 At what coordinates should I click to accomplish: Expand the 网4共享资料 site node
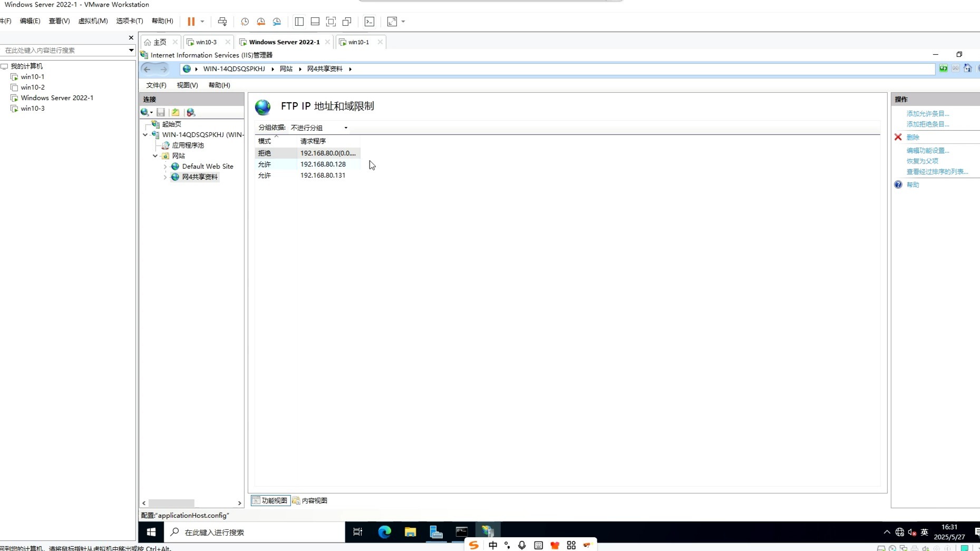pyautogui.click(x=165, y=177)
